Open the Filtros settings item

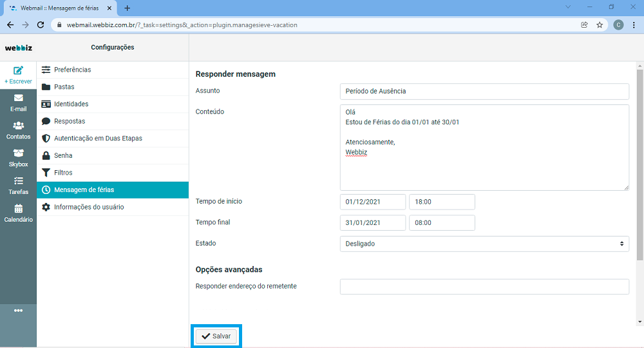(x=63, y=173)
